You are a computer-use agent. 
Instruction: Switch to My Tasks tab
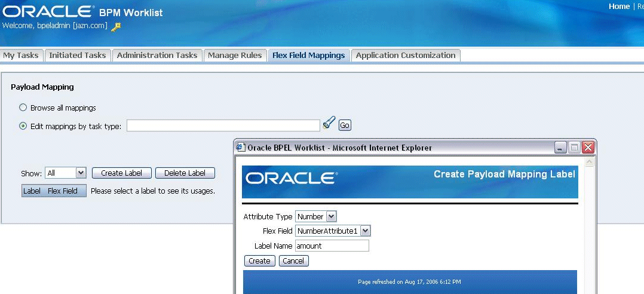20,56
